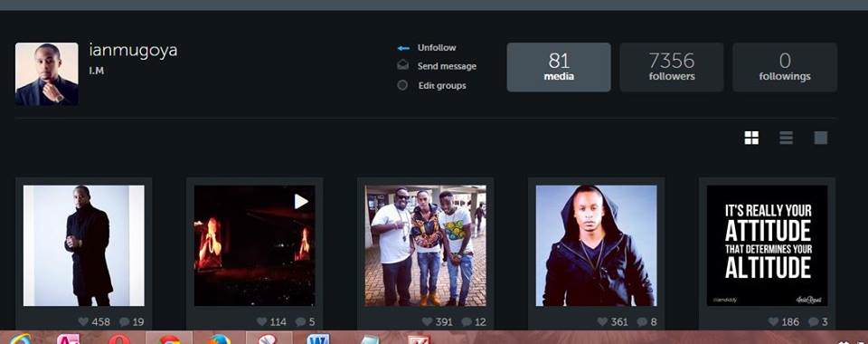The width and height of the screenshot is (868, 344).
Task: Open the Attitude Altitude quote image
Action: coord(768,245)
